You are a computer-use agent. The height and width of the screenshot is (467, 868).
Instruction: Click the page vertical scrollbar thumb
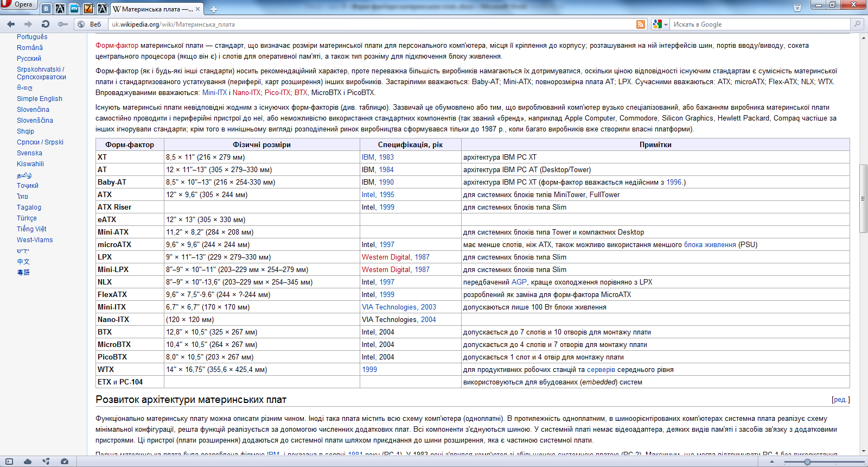863,198
